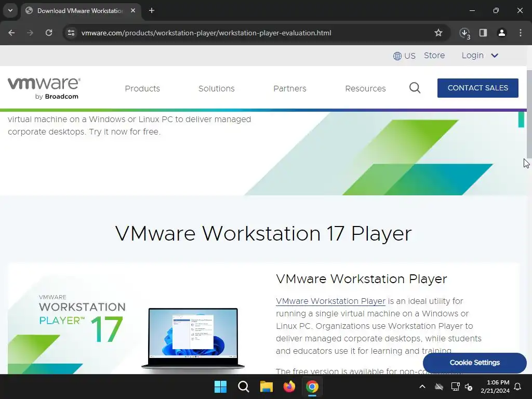
Task: Click the browser forward arrow
Action: click(30, 33)
